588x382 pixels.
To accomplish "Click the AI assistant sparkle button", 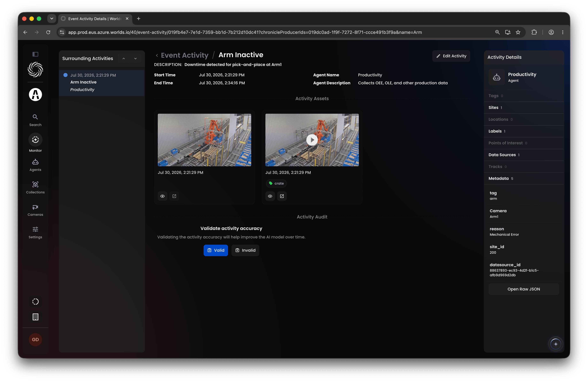I will pyautogui.click(x=556, y=344).
